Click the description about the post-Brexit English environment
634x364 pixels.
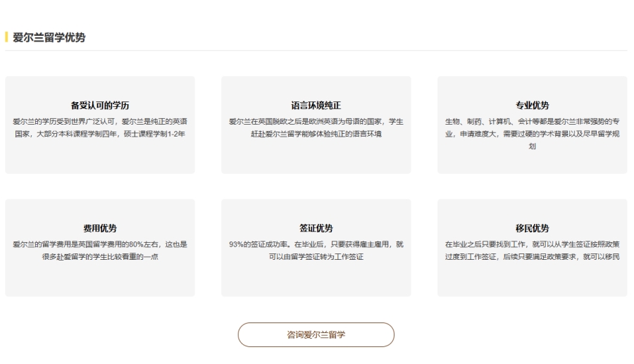click(x=316, y=127)
